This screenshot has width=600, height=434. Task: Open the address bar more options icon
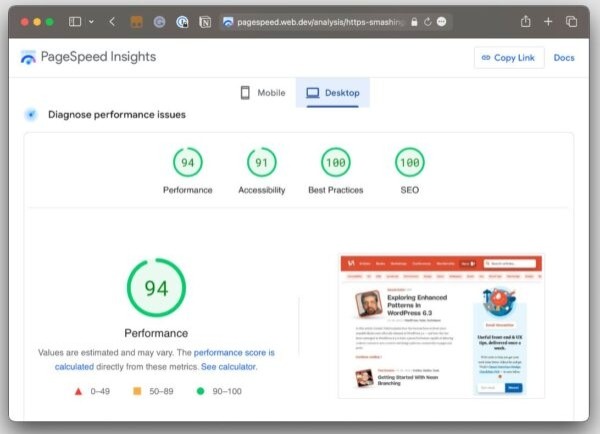pyautogui.click(x=441, y=22)
